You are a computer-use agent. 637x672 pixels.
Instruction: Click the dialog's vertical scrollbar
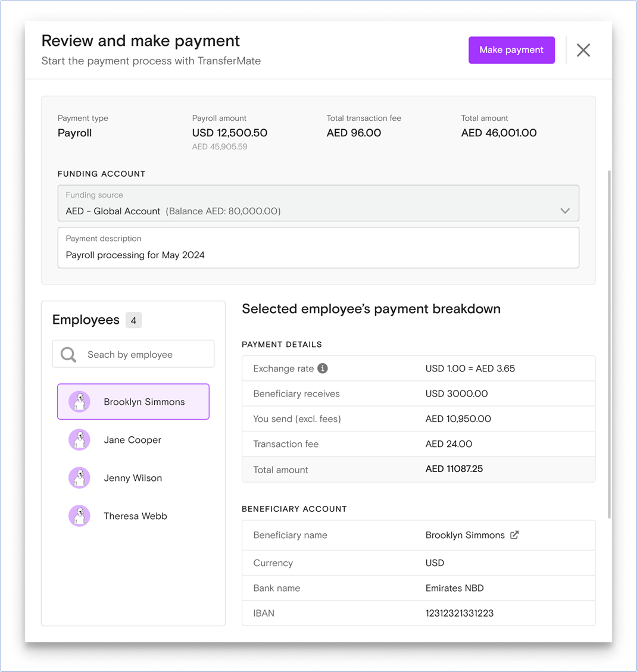[608, 345]
